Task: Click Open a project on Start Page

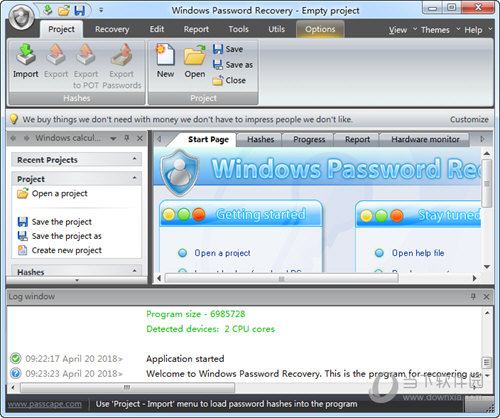Action: pyautogui.click(x=222, y=253)
